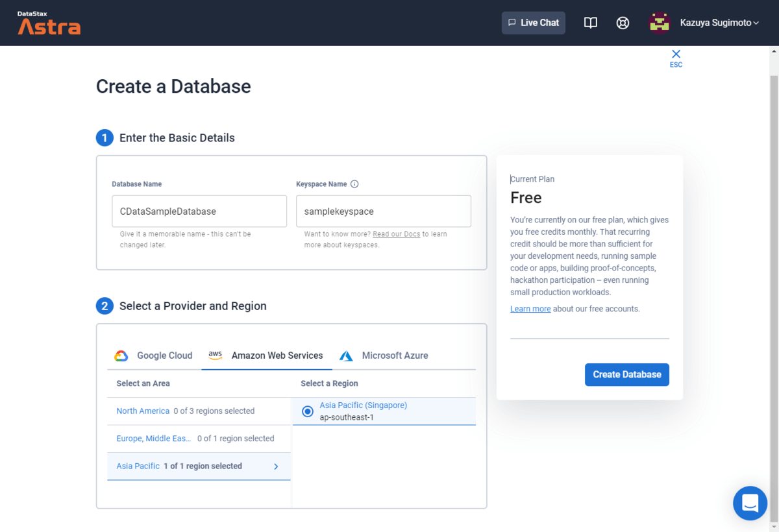779x532 pixels.
Task: Click the 'Current Plan' label
Action: click(x=532, y=179)
